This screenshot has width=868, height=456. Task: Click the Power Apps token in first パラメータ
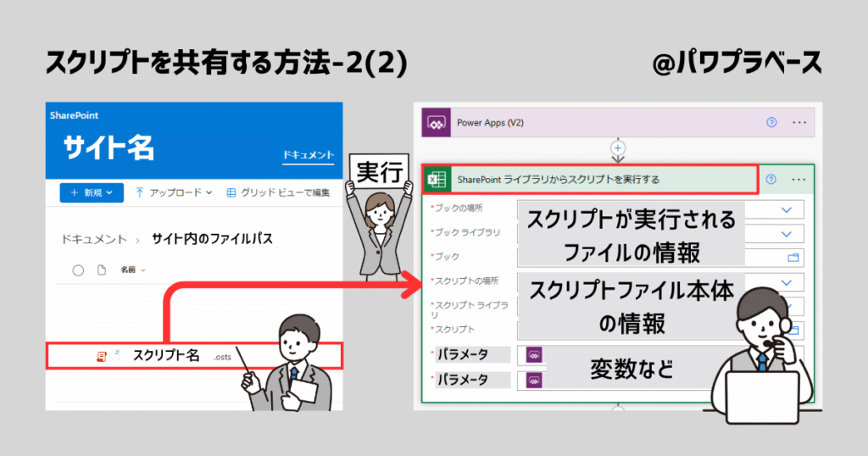pos(534,354)
